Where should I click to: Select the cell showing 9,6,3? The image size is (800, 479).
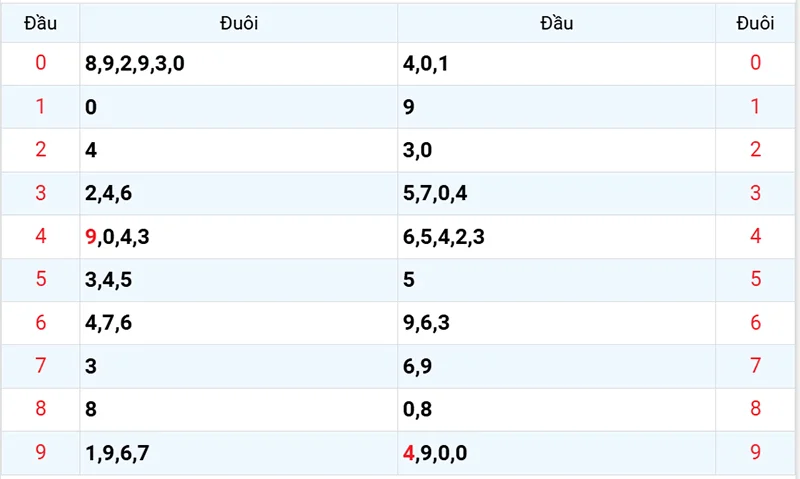coord(557,323)
